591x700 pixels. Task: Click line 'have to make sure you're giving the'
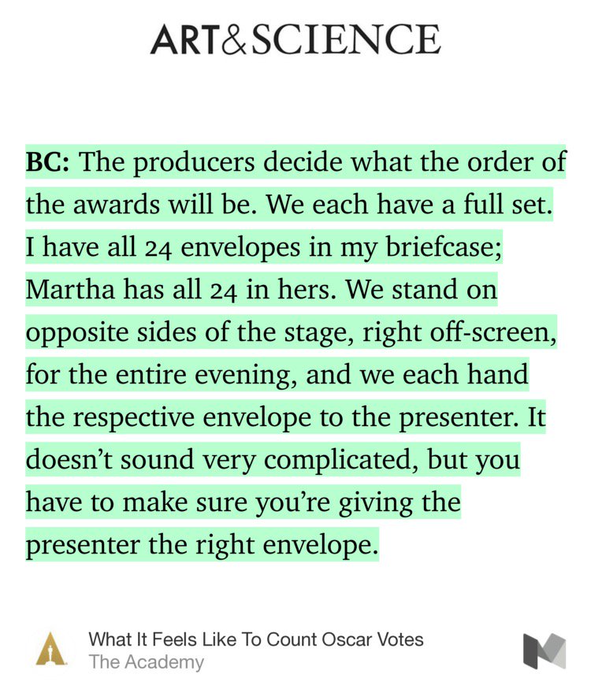[x=243, y=502]
